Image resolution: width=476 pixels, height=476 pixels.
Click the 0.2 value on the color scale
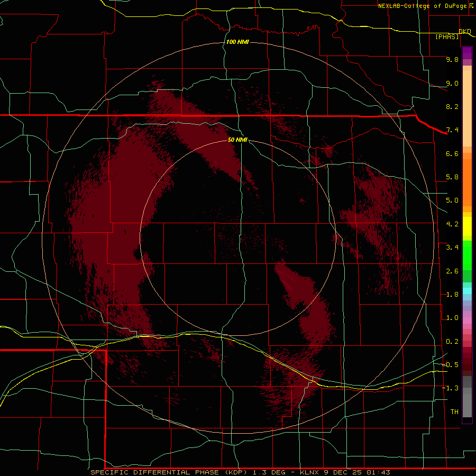(452, 342)
